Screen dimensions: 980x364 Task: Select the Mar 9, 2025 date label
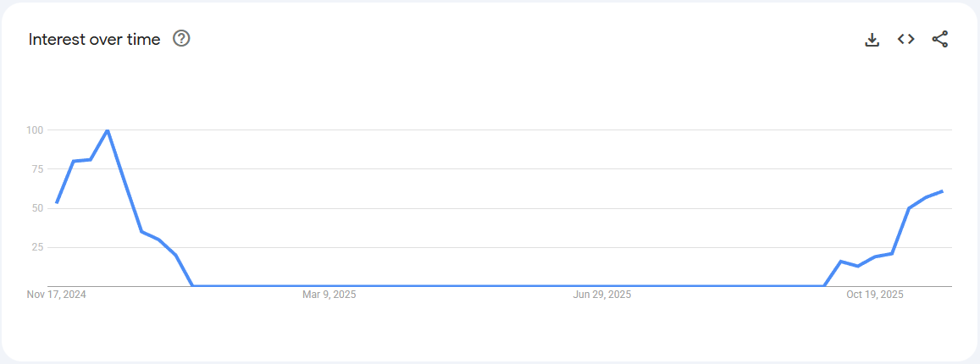329,295
